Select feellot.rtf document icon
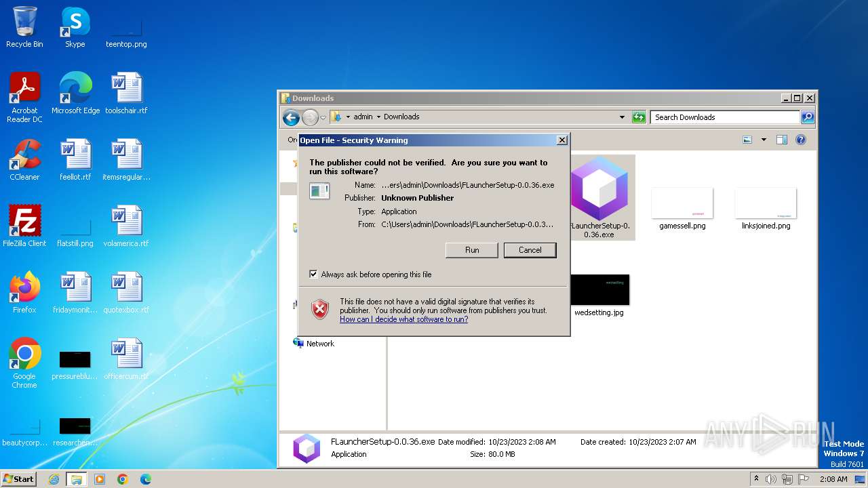The width and height of the screenshot is (868, 488). tap(75, 159)
